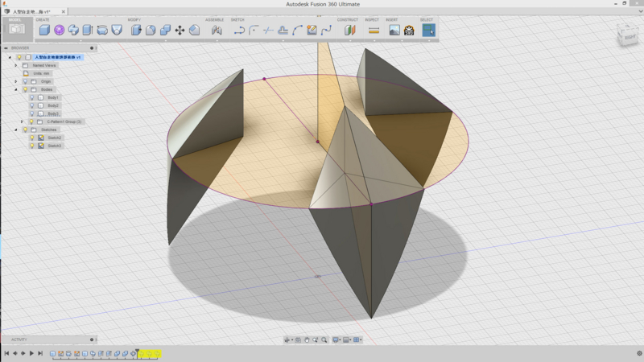Choose the Trim sketch tool
This screenshot has width=644, height=362.
point(268,30)
